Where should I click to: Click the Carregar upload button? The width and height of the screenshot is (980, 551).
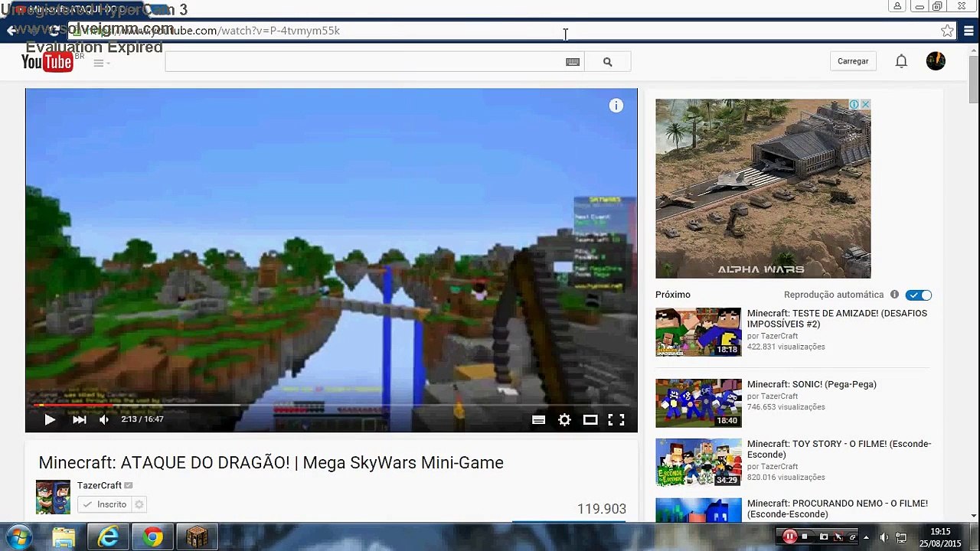853,61
